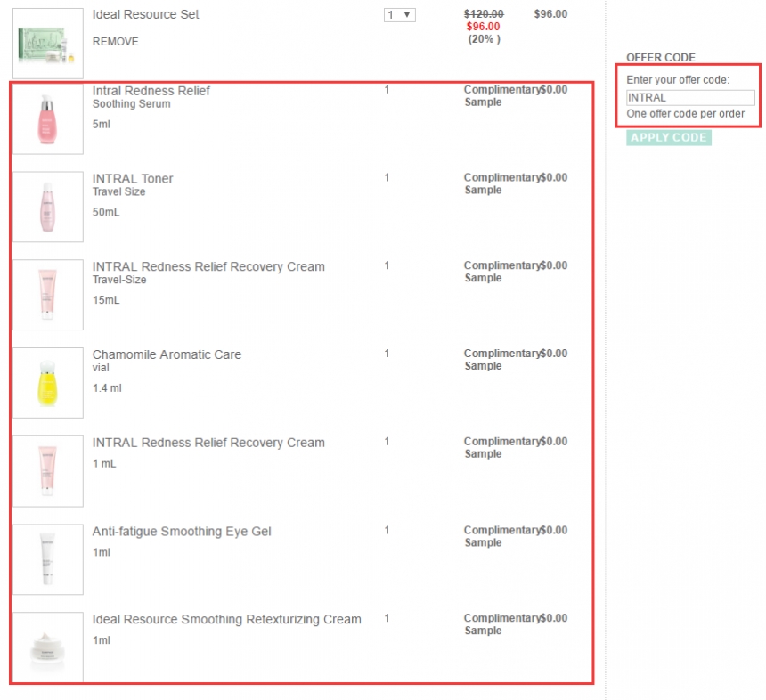This screenshot has width=766, height=700.
Task: Select the 'Travel Size' text under INTRAL Toner
Action: coord(118,192)
